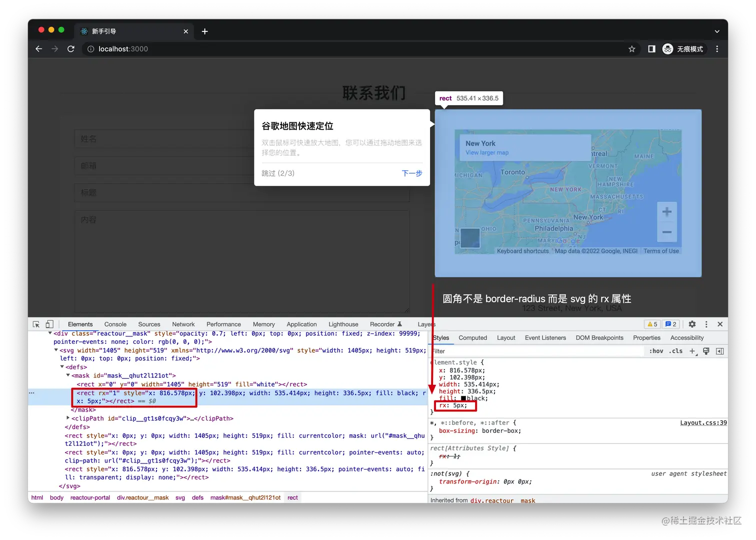
Task: Switch to the Elements panel
Action: (x=80, y=324)
